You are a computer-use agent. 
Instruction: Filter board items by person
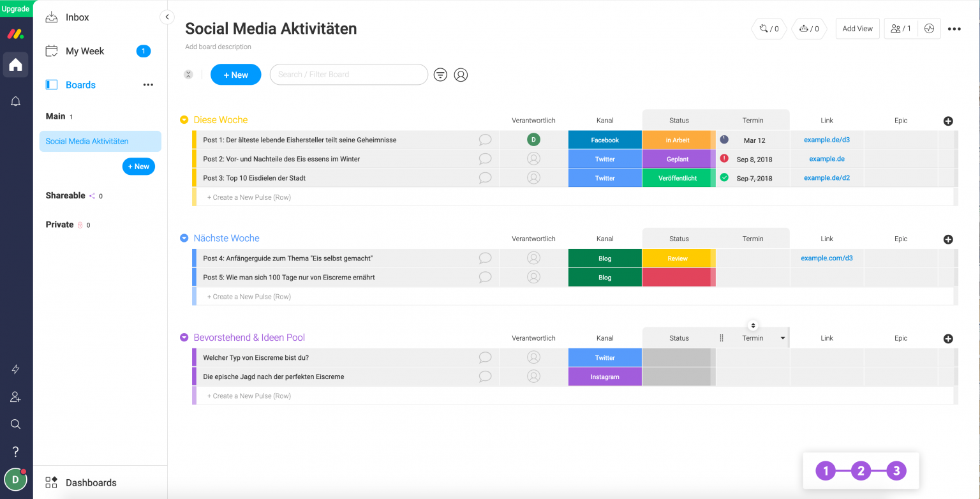[461, 75]
